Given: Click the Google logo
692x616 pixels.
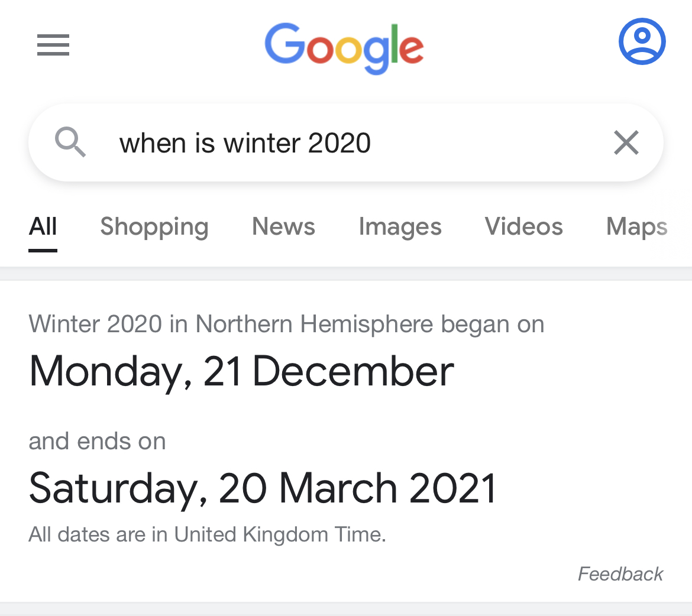Looking at the screenshot, I should (344, 47).
